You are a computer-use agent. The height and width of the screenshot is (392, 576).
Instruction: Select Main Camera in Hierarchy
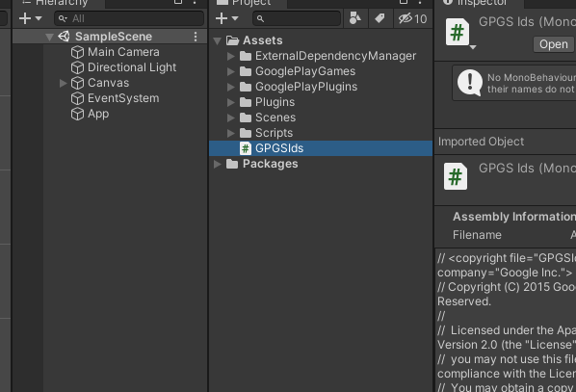point(123,52)
